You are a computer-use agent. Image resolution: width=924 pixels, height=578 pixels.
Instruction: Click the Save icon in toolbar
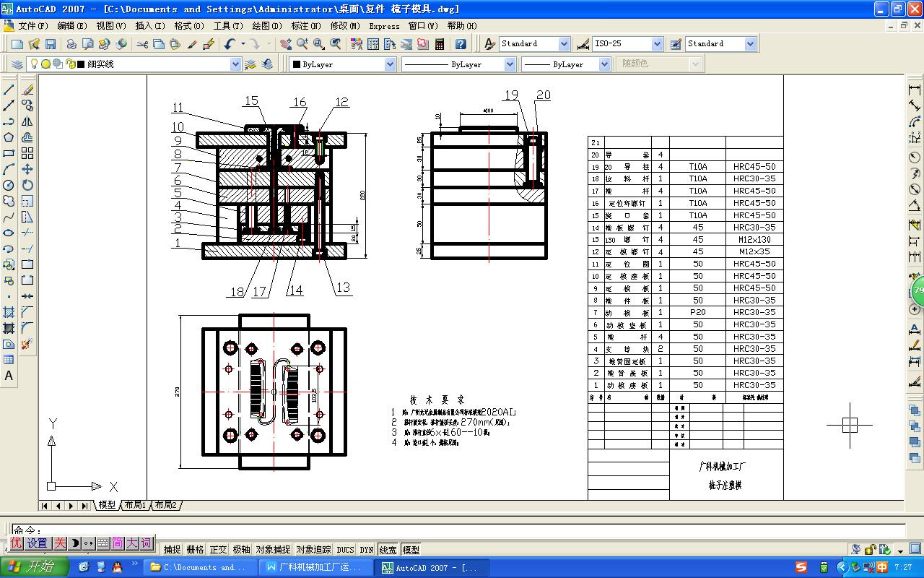pyautogui.click(x=51, y=44)
